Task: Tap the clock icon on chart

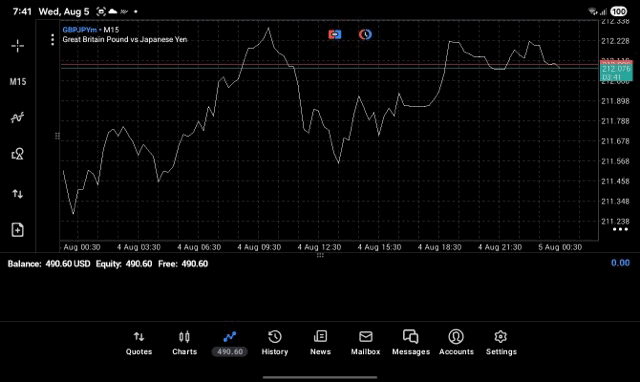Action: (365, 35)
